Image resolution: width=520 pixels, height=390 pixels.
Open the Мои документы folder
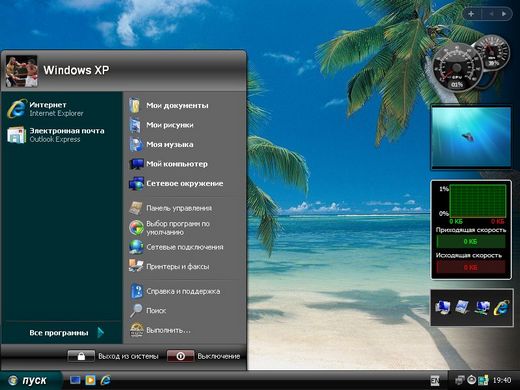[177, 105]
